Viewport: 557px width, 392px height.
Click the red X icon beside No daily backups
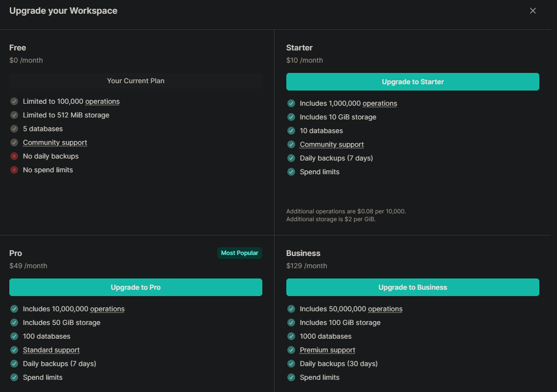pyautogui.click(x=14, y=156)
